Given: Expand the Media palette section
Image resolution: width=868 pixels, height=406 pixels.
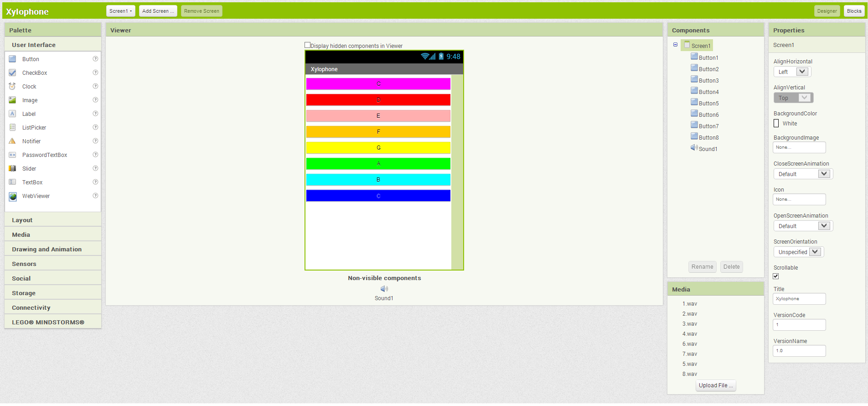Looking at the screenshot, I should click(21, 234).
